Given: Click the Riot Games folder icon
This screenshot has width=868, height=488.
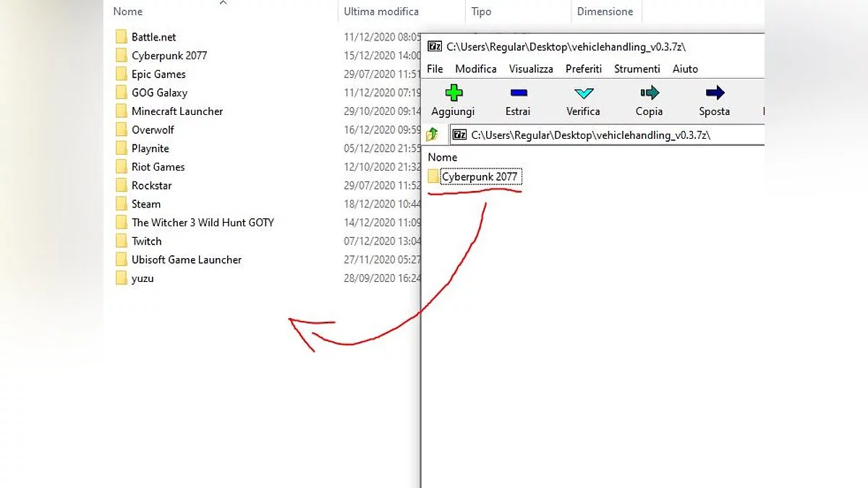Looking at the screenshot, I should [x=122, y=167].
